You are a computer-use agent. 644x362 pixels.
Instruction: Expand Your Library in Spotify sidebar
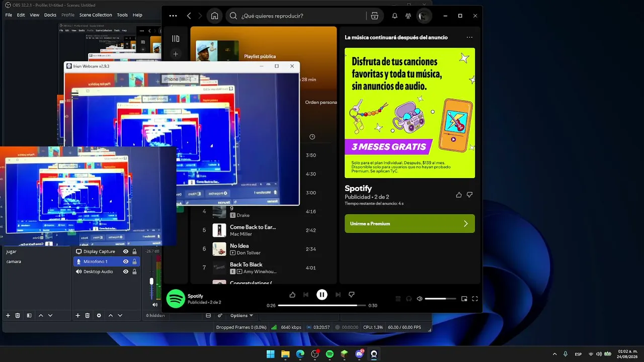point(176,39)
